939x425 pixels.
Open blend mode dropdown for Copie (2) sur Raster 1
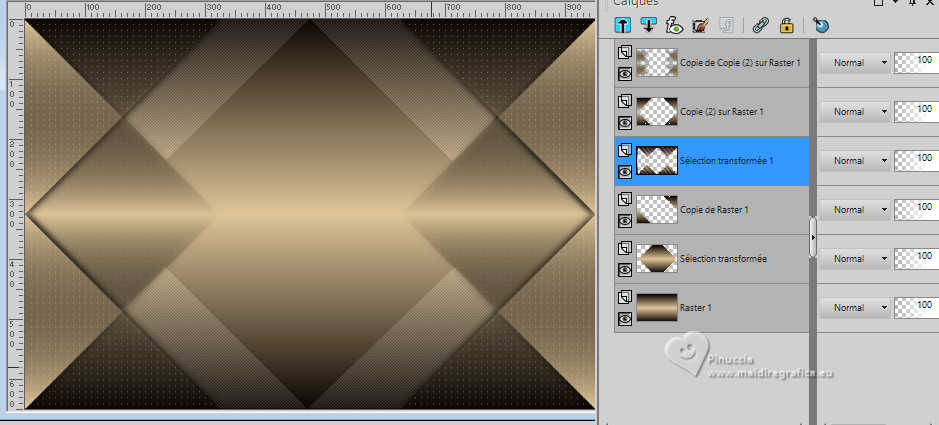(854, 111)
